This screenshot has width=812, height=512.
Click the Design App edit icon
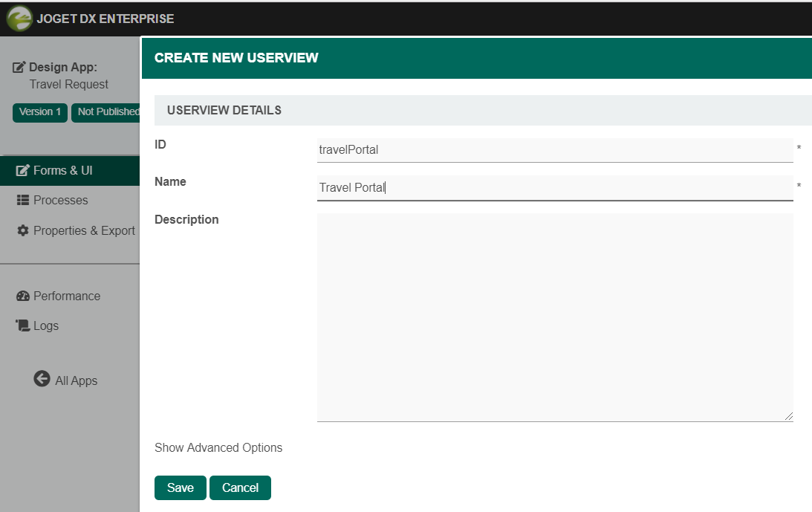[19, 68]
